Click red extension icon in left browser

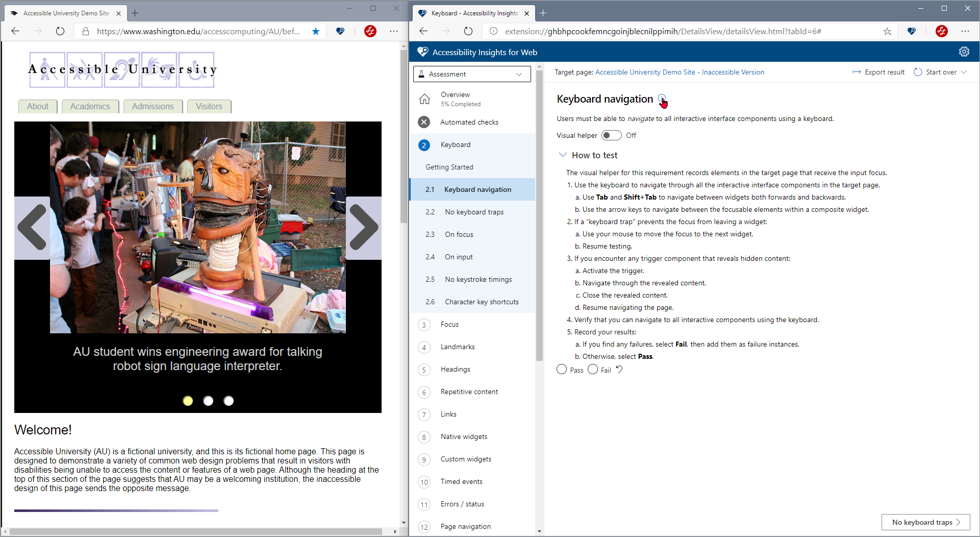pos(370,31)
